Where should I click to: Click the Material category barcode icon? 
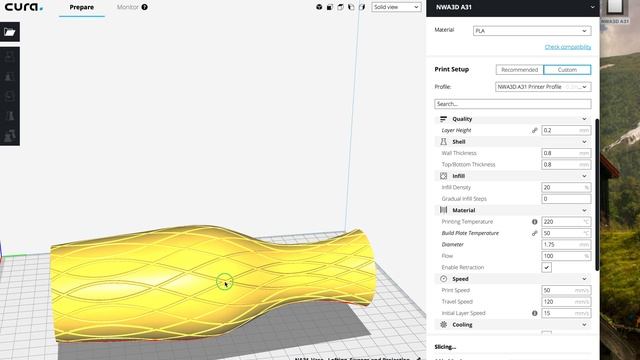tap(443, 210)
